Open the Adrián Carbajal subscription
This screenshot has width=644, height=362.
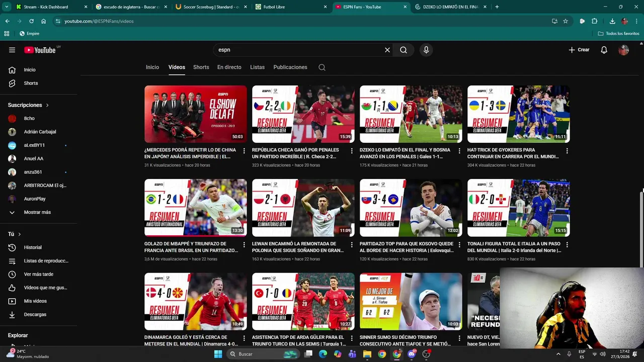pos(40,132)
